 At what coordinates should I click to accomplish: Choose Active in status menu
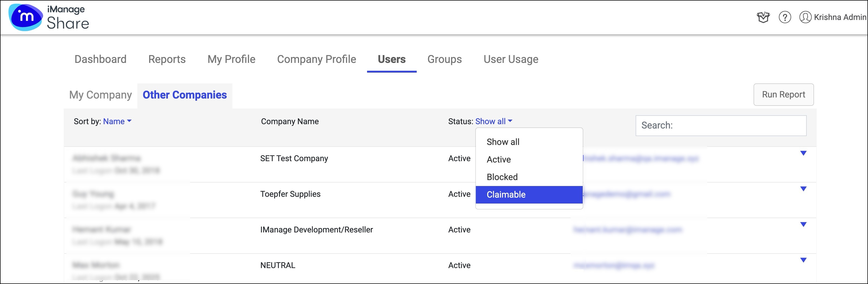pos(529,159)
